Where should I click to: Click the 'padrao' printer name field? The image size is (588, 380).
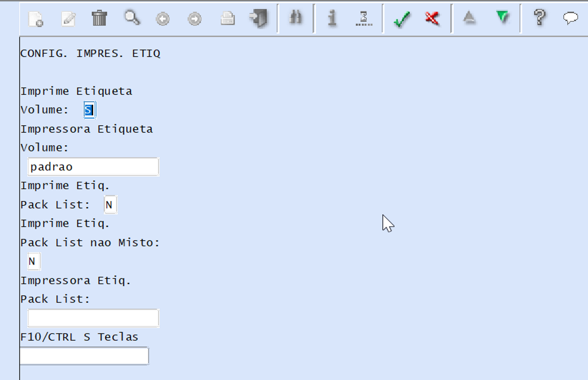[93, 167]
